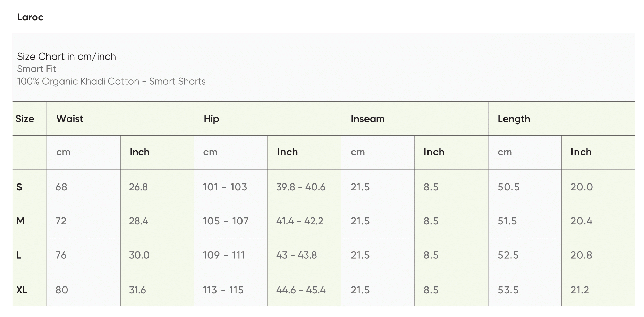Click the Organic Khadi Cotton description line
Image resolution: width=644 pixels, height=317 pixels.
pos(111,82)
